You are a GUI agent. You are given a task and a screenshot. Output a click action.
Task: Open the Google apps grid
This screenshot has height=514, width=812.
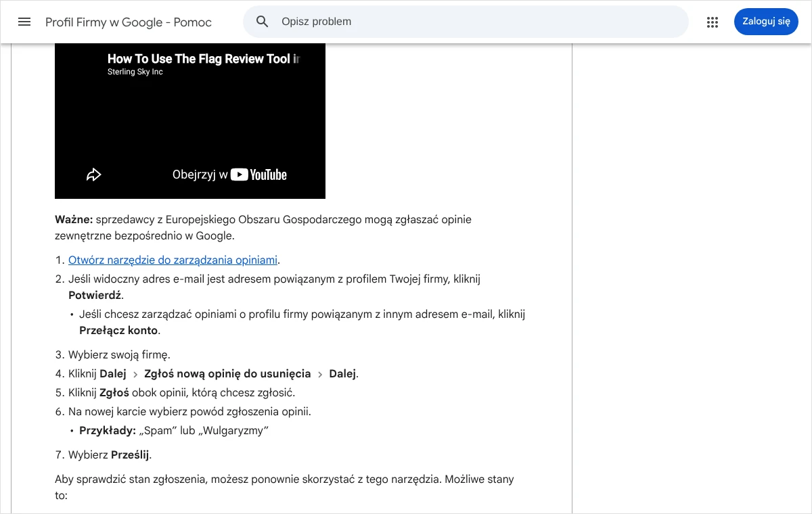(712, 22)
